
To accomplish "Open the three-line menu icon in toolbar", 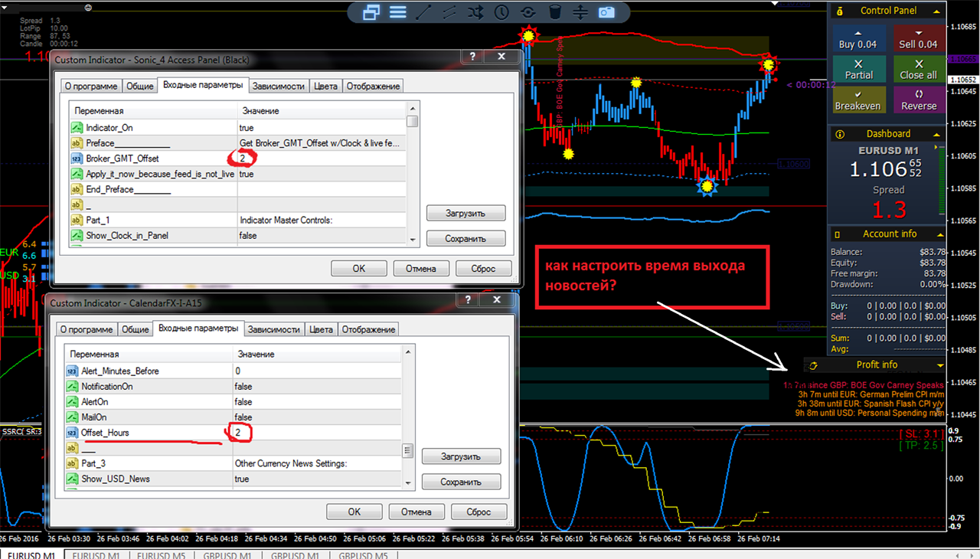I will click(397, 12).
